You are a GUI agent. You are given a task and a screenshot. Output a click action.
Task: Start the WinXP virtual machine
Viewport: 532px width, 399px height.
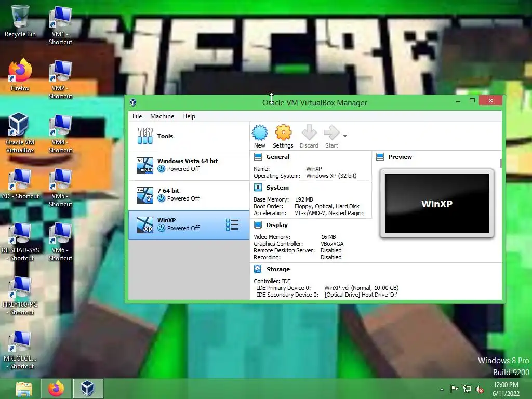(331, 137)
